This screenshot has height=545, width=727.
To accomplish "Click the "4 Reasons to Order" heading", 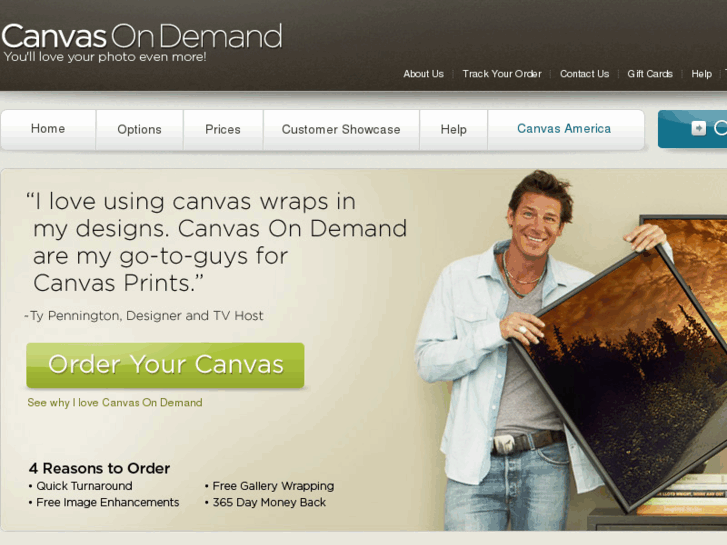I will pyautogui.click(x=99, y=468).
